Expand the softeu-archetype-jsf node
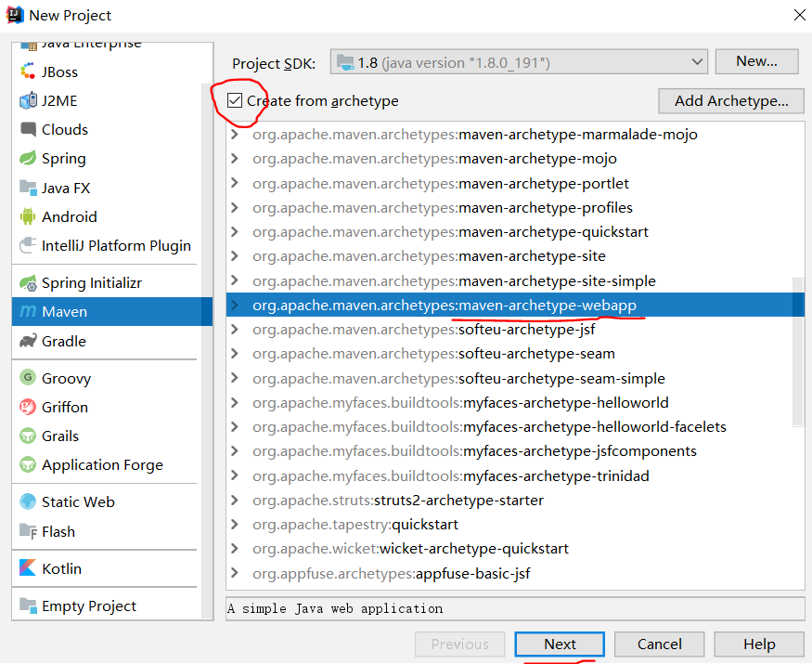Screen dimensions: 812x664 [x=235, y=329]
